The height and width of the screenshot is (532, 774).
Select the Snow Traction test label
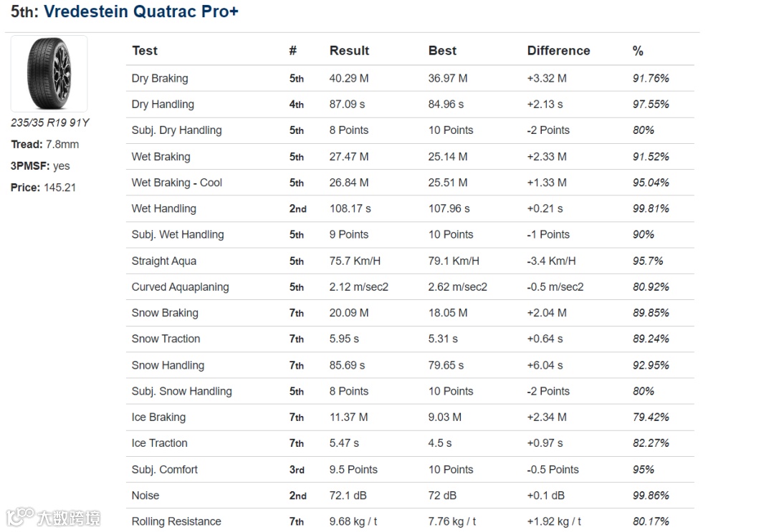coord(166,339)
